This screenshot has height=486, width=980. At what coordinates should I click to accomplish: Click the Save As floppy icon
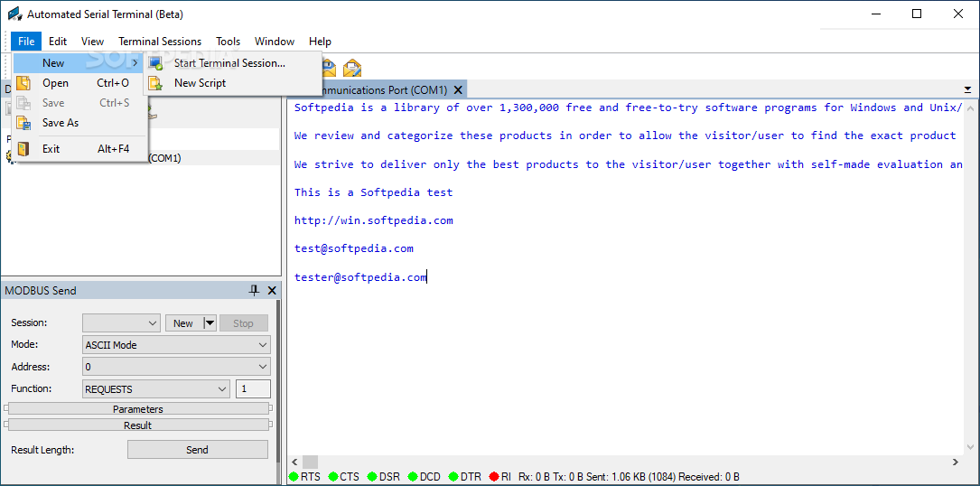pos(23,123)
